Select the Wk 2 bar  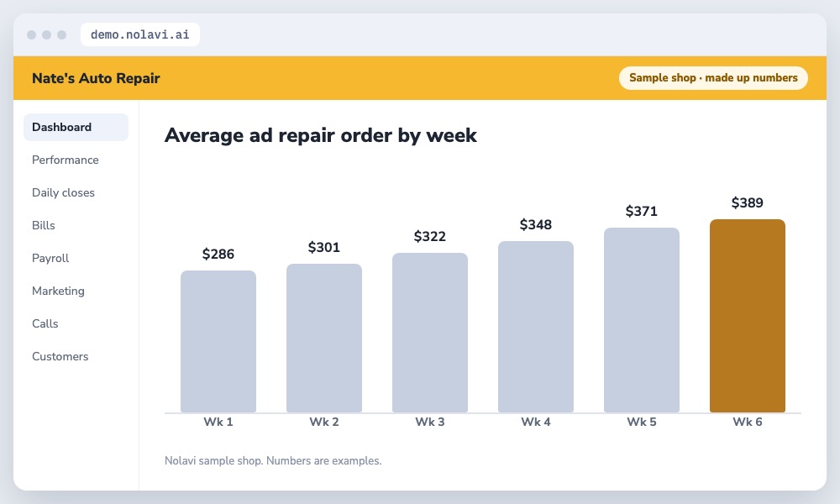coord(324,338)
